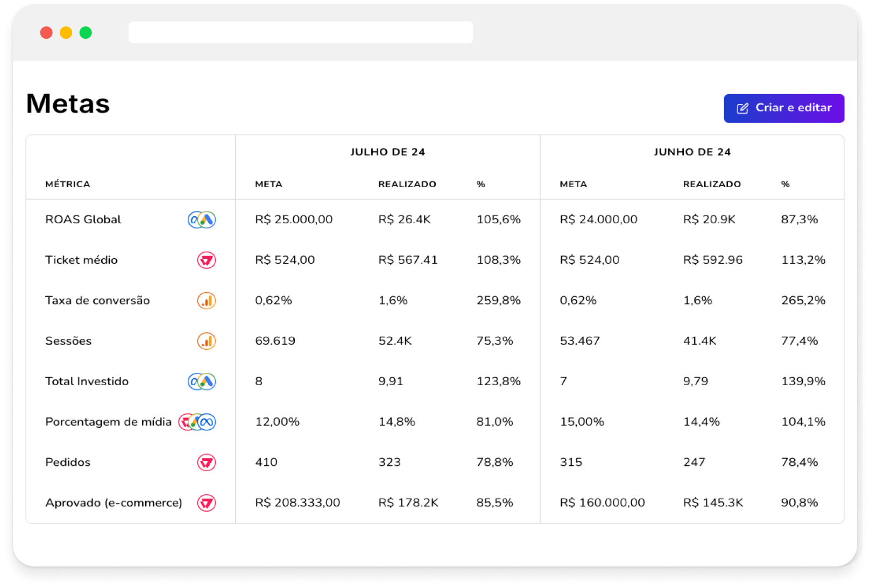Viewport: 870px width, 588px height.
Task: Click the 53.467 sessions meta value
Action: pos(579,341)
